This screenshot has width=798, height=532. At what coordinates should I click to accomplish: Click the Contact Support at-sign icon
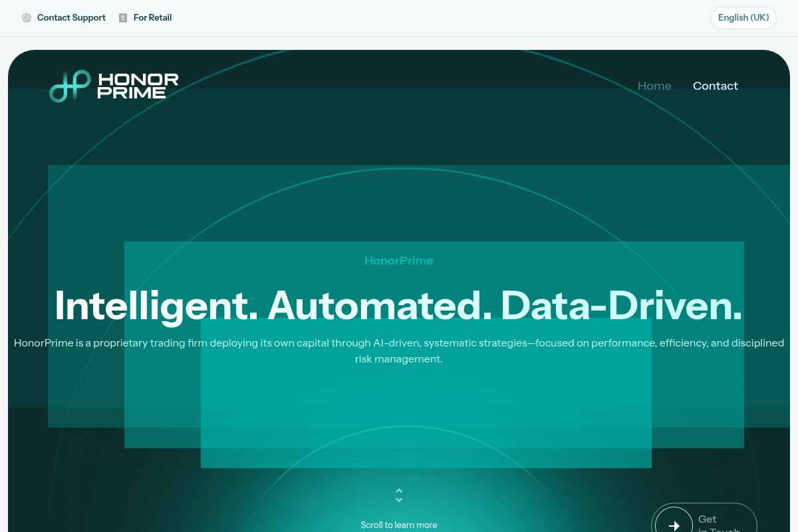click(x=27, y=18)
